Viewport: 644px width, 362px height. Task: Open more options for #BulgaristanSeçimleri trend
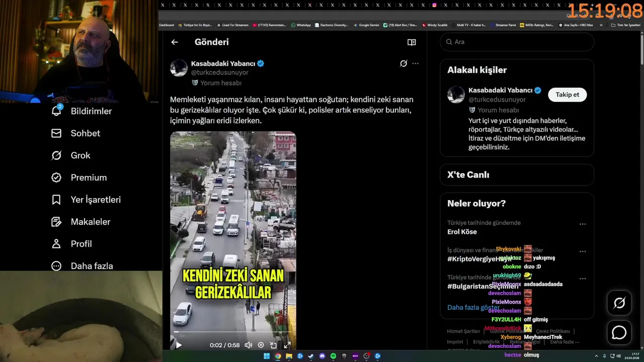(x=583, y=279)
